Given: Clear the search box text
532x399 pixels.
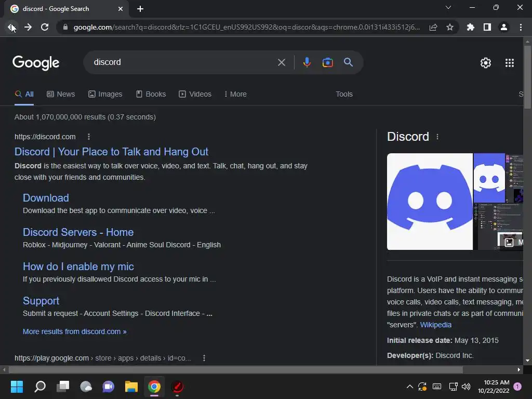Looking at the screenshot, I should click(x=282, y=62).
